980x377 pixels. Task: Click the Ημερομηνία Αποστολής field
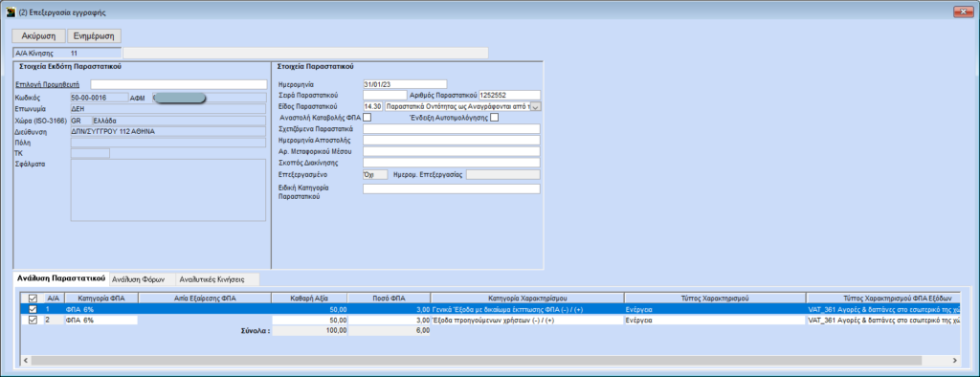(x=452, y=140)
